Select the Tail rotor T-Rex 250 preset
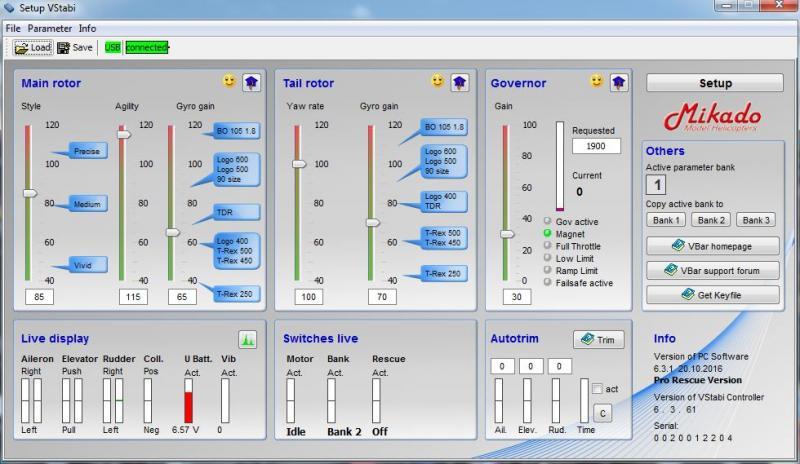The height and width of the screenshot is (464, 800). tap(443, 273)
